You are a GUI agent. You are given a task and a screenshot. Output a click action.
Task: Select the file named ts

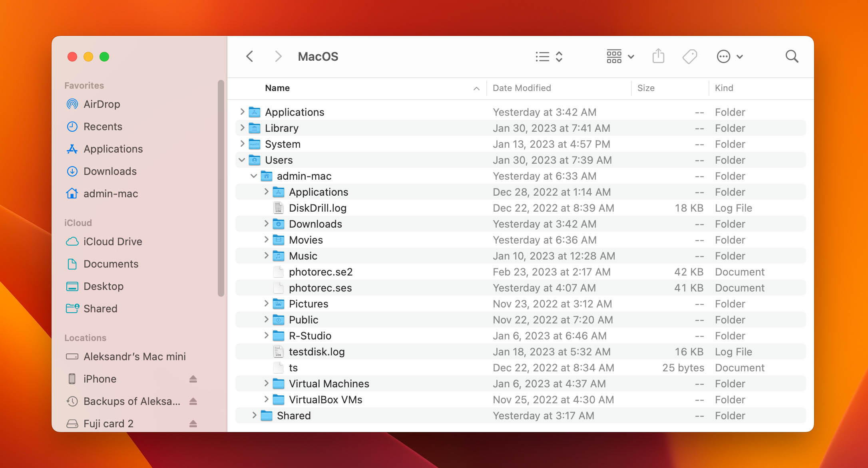coord(520,368)
